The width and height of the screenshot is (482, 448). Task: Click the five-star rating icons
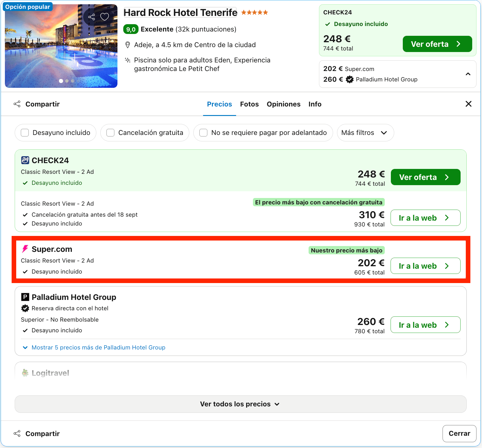tap(254, 13)
